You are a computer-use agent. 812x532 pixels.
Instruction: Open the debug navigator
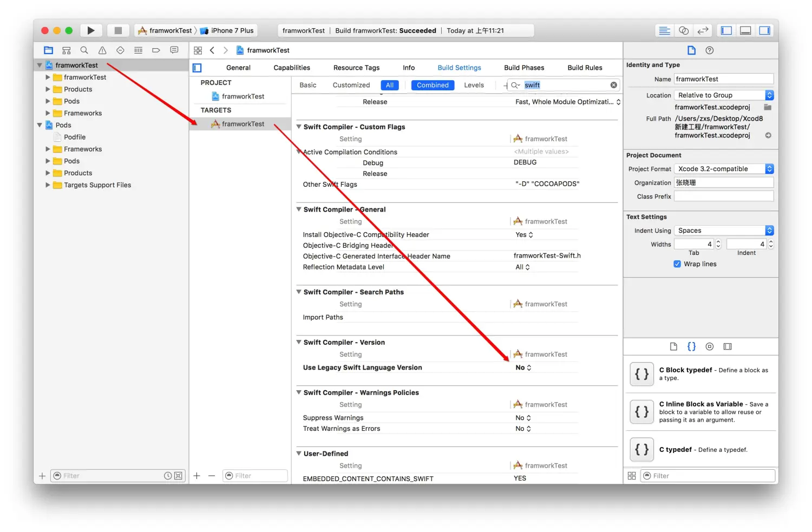(x=138, y=50)
